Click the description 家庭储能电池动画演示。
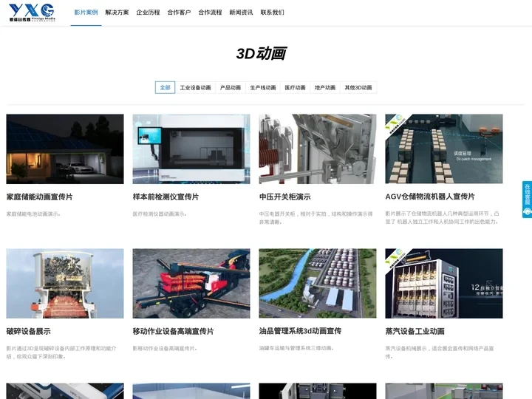This screenshot has width=532, height=399. (33, 214)
